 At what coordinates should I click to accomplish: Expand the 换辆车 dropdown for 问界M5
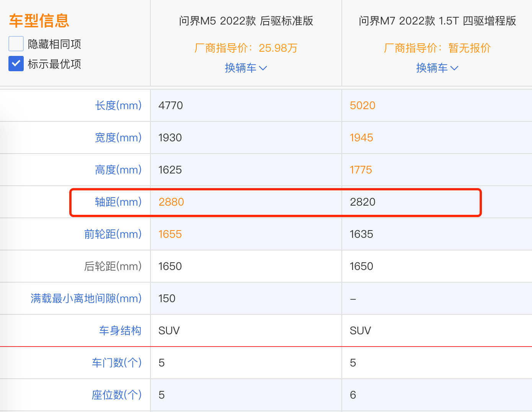pos(246,68)
